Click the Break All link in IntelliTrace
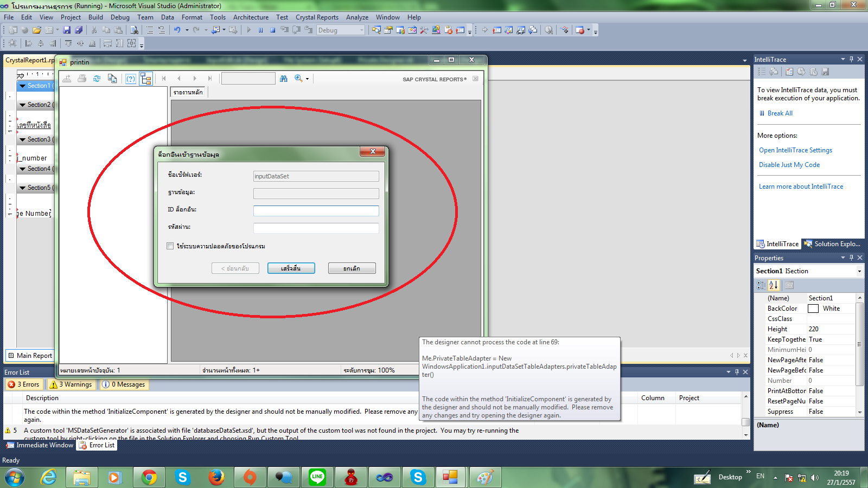The height and width of the screenshot is (488, 868). tap(780, 113)
